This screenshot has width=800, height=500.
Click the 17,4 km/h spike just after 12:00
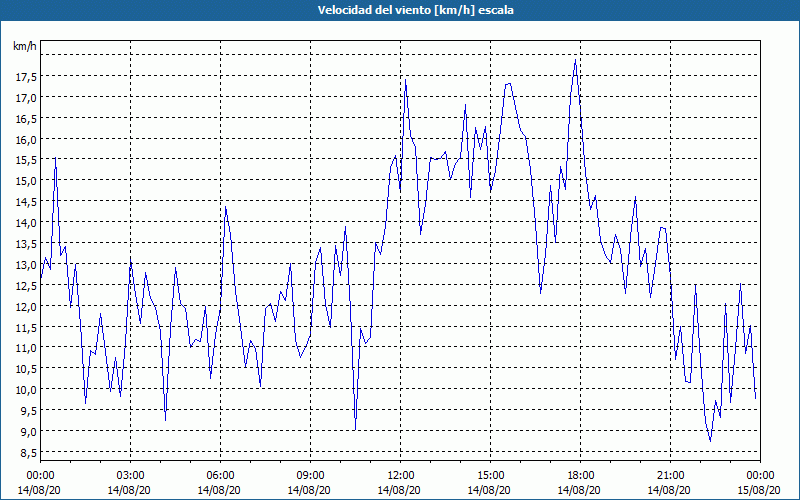[406, 80]
